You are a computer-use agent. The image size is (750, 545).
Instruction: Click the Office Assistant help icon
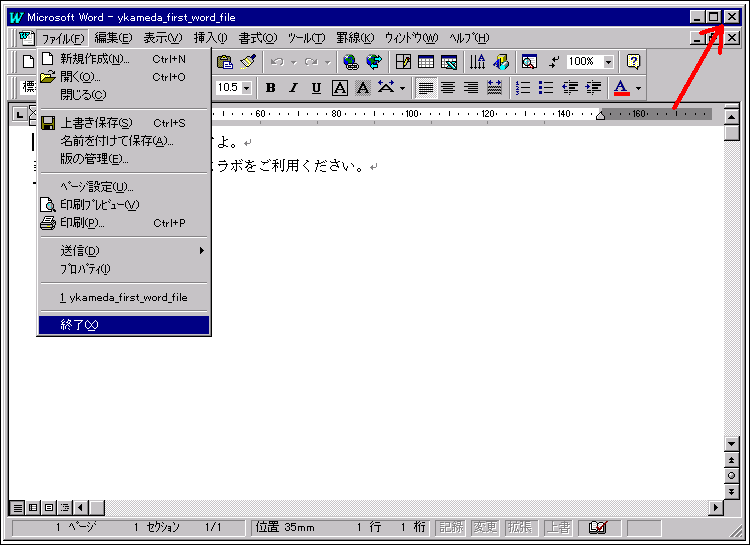(x=633, y=62)
